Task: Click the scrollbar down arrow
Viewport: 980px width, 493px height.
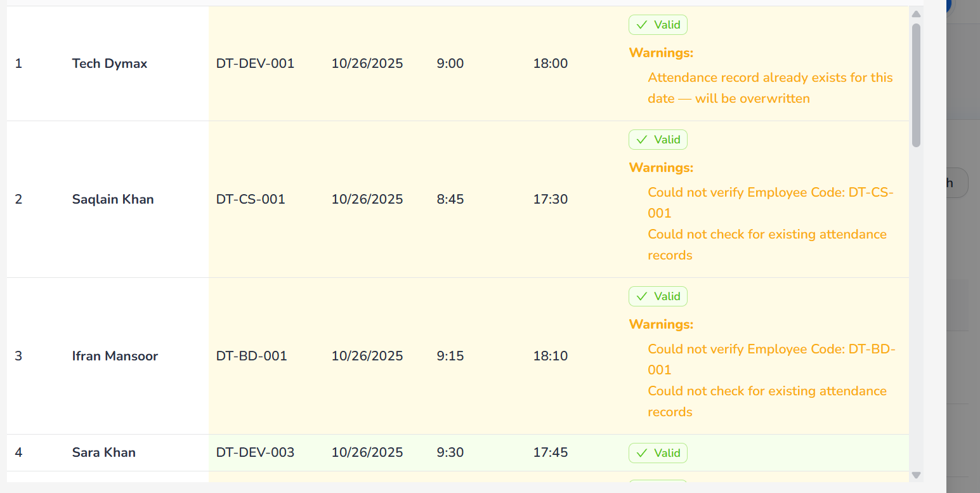Action: 916,475
